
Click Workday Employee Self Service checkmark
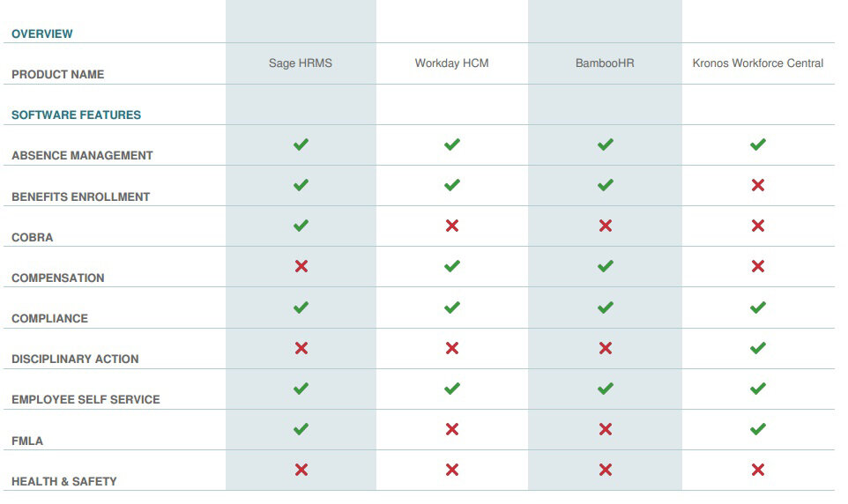452,389
